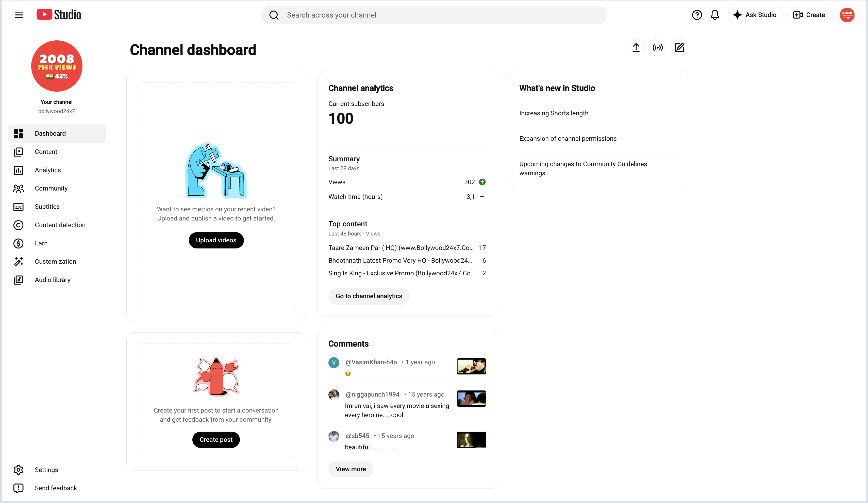868x503 pixels.
Task: Click the create post pencil icon
Action: [679, 48]
